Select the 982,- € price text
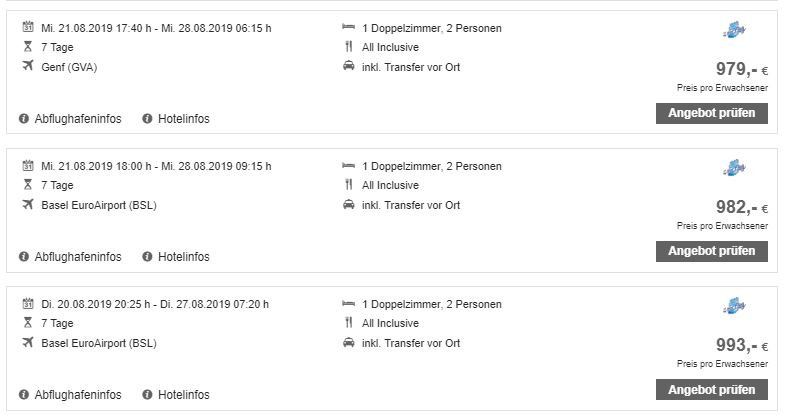The height and width of the screenshot is (418, 785). (x=741, y=207)
